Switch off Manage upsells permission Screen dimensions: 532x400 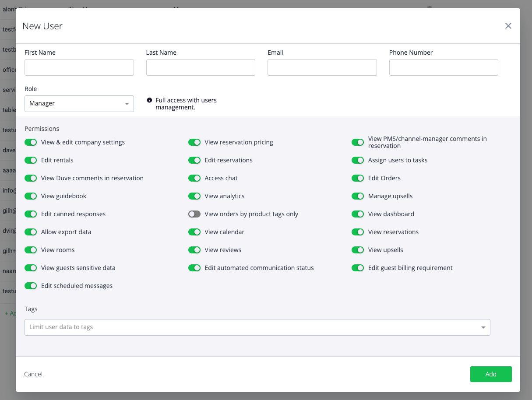[358, 196]
